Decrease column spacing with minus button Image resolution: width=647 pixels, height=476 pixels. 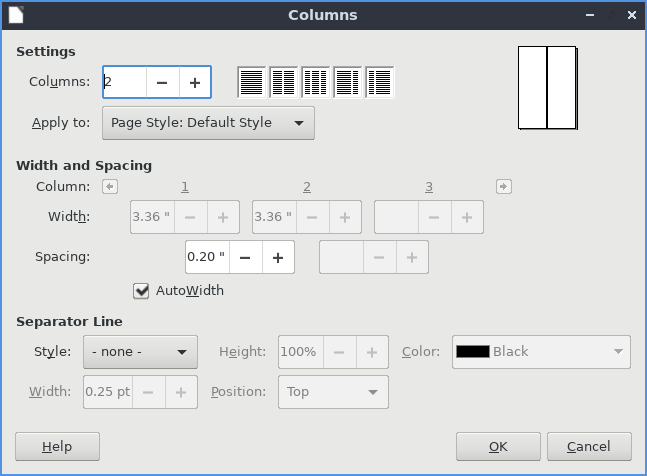245,257
